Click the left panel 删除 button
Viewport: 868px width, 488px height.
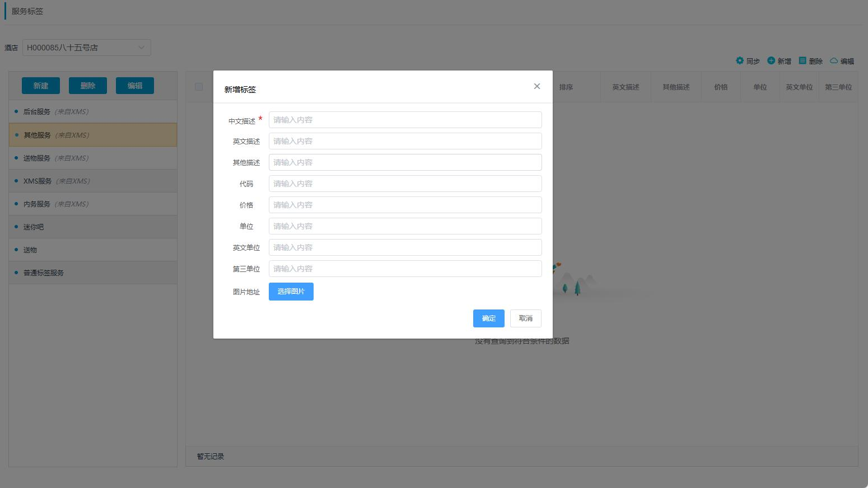click(88, 86)
